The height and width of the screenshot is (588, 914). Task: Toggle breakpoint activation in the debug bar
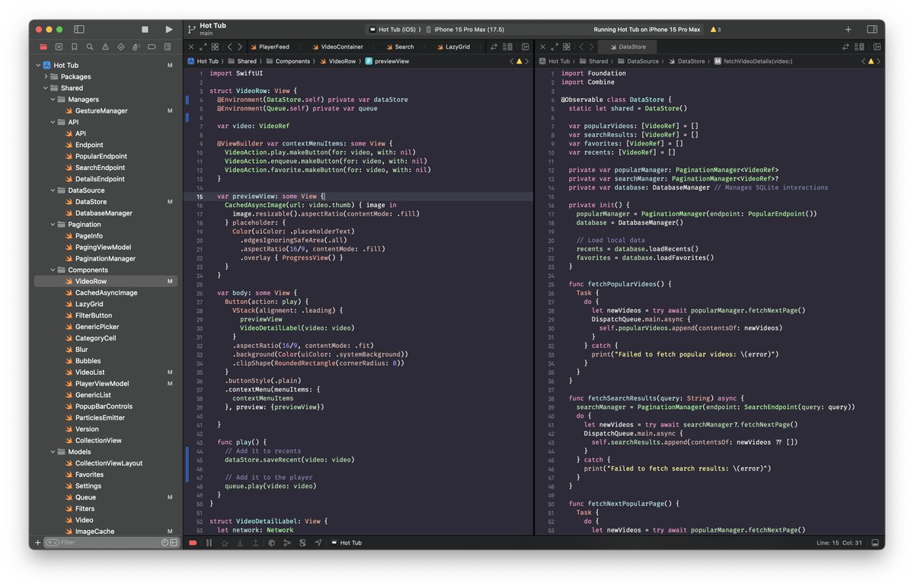pyautogui.click(x=192, y=542)
